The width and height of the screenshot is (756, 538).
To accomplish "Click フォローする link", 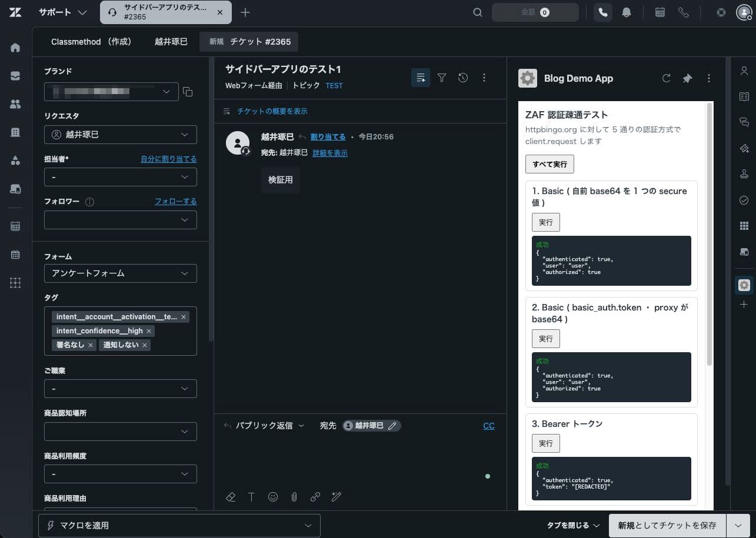I will coord(176,201).
